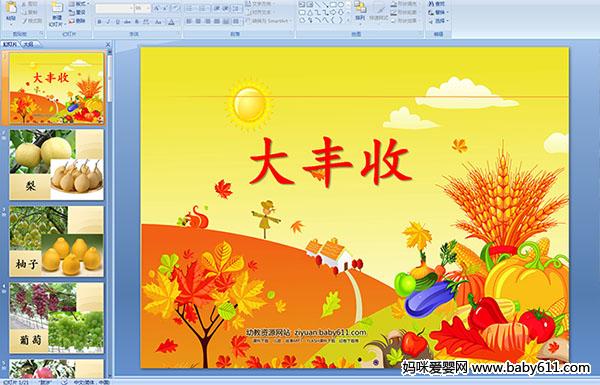Screen dimensions: 600x385
Task: Open the Select dropdown in editing group
Action: [x=439, y=21]
